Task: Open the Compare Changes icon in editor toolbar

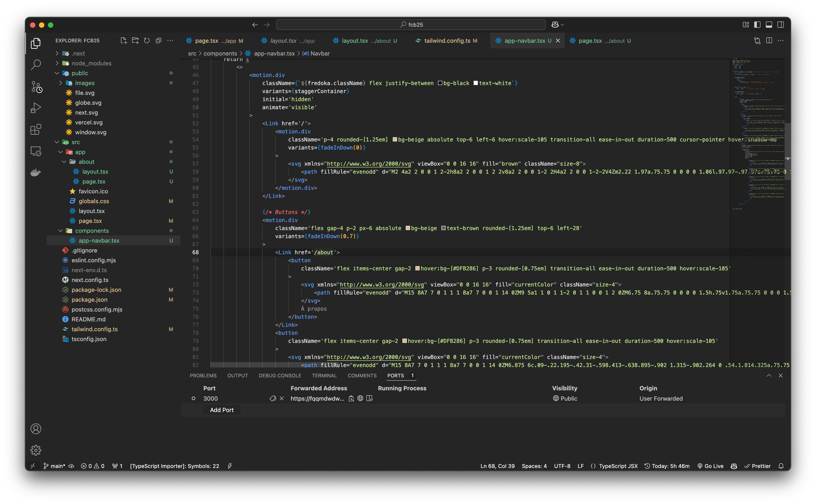Action: [x=757, y=41]
